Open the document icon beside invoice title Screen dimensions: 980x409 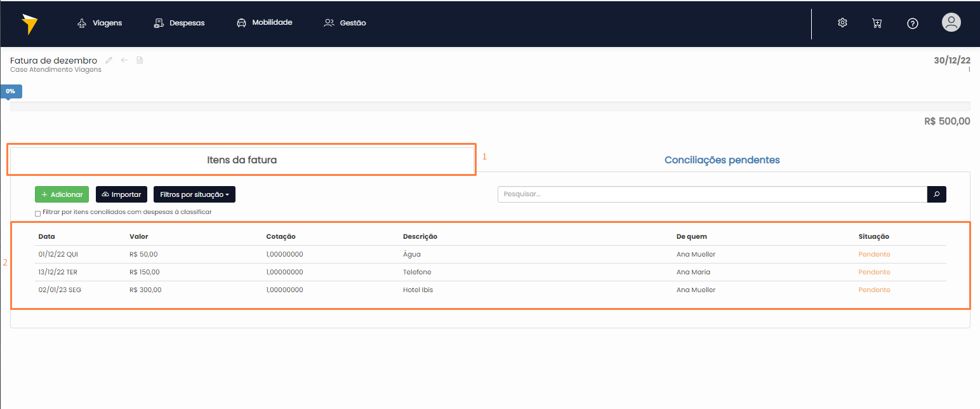click(x=140, y=60)
